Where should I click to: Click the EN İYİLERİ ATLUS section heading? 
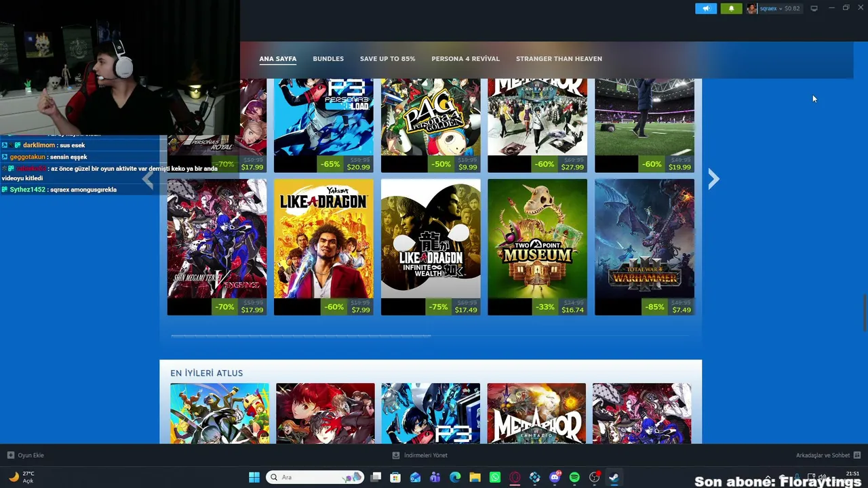tap(206, 373)
